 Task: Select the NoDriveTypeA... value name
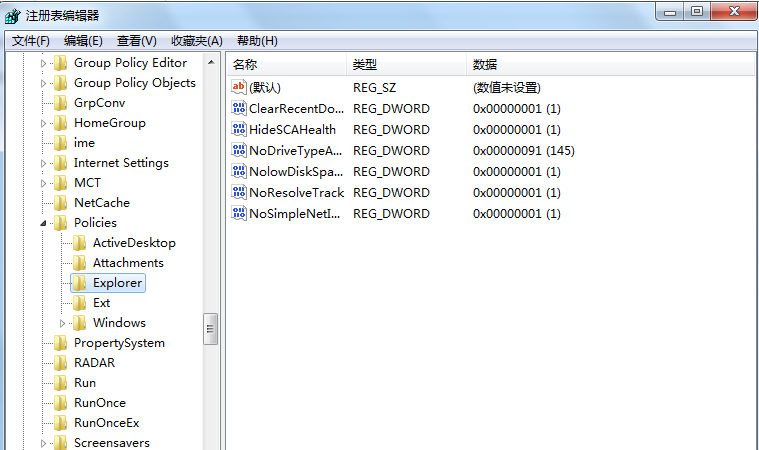[x=296, y=150]
